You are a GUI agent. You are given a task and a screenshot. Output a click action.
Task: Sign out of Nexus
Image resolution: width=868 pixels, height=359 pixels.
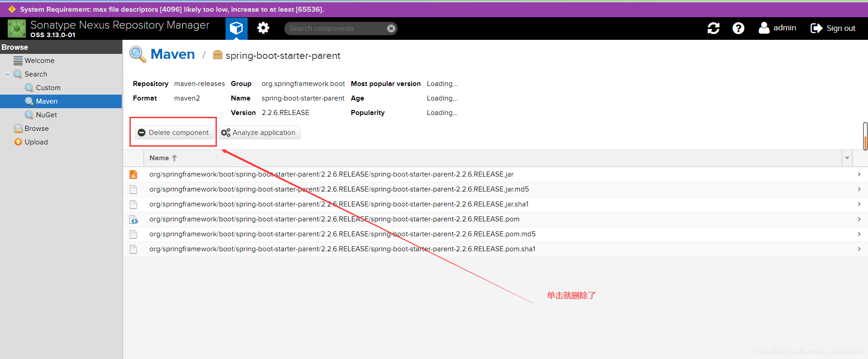click(x=833, y=28)
